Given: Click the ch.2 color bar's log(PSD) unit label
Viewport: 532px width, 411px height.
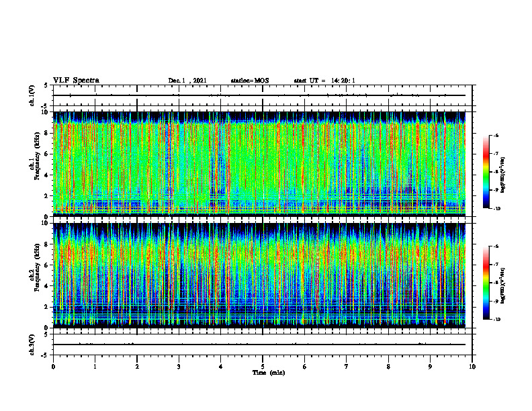Looking at the screenshot, I should (503, 285).
